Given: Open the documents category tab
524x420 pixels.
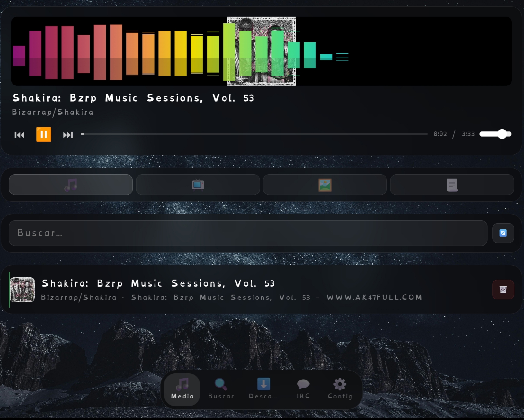Looking at the screenshot, I should tap(452, 185).
